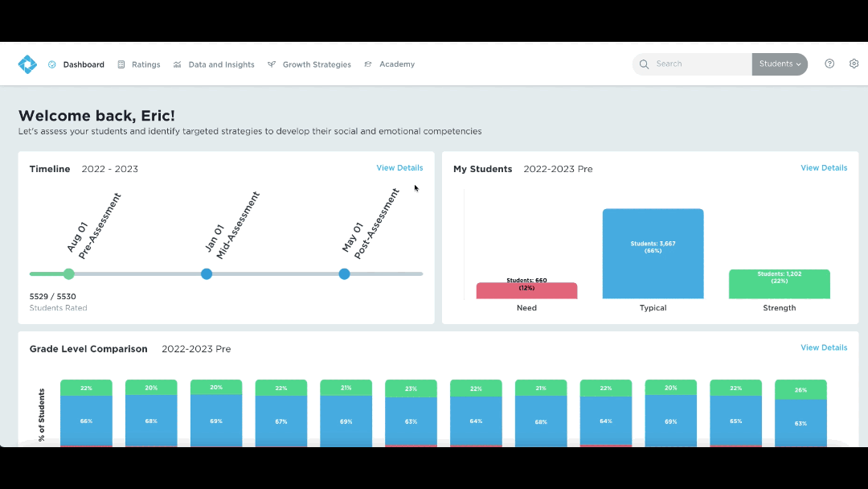868x489 pixels.
Task: Open settings with the gear icon
Action: tap(854, 64)
